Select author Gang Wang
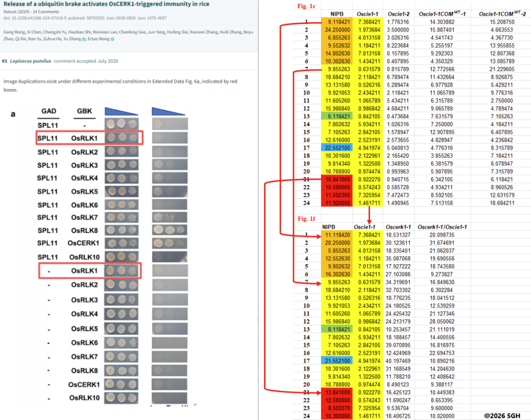 14,32
